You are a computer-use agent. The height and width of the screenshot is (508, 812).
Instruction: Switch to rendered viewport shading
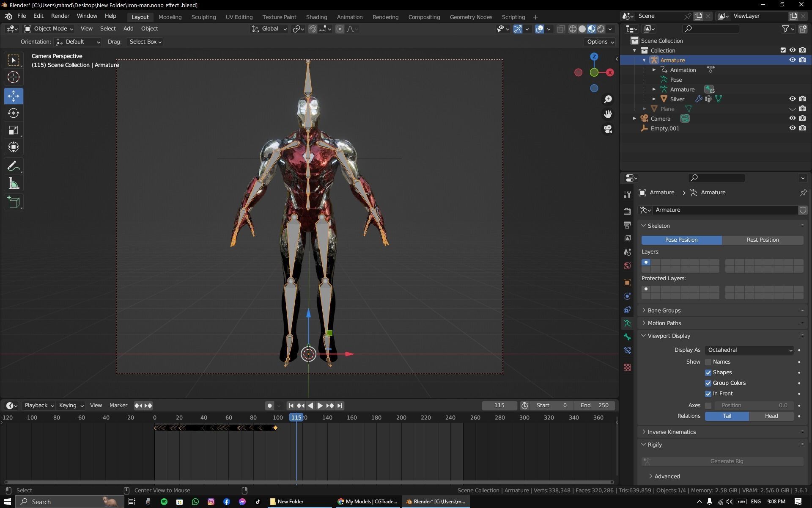(601, 29)
